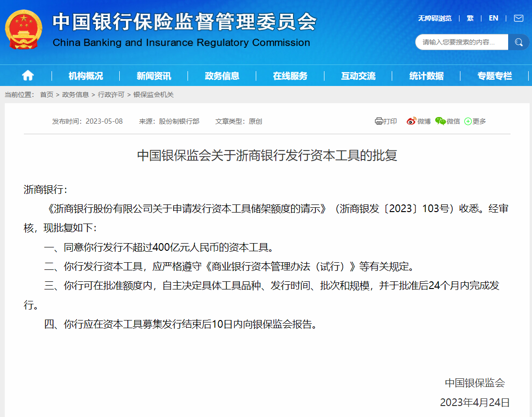Click the national emblem logo
The height and width of the screenshot is (417, 532).
pyautogui.click(x=23, y=30)
